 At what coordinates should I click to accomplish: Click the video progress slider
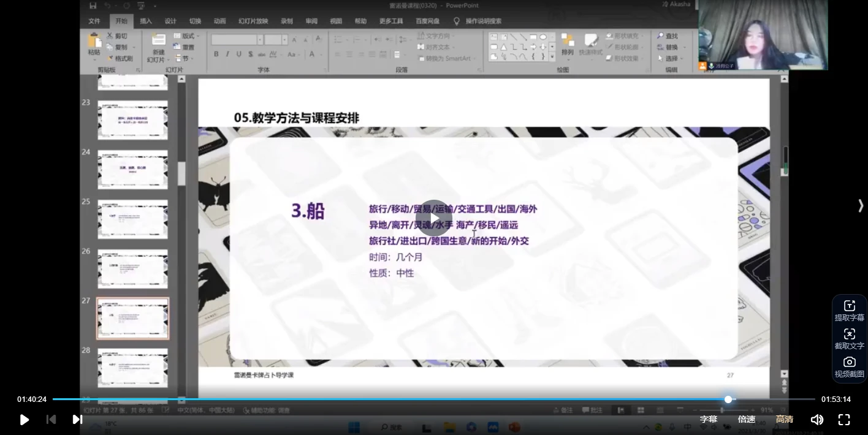tap(728, 399)
